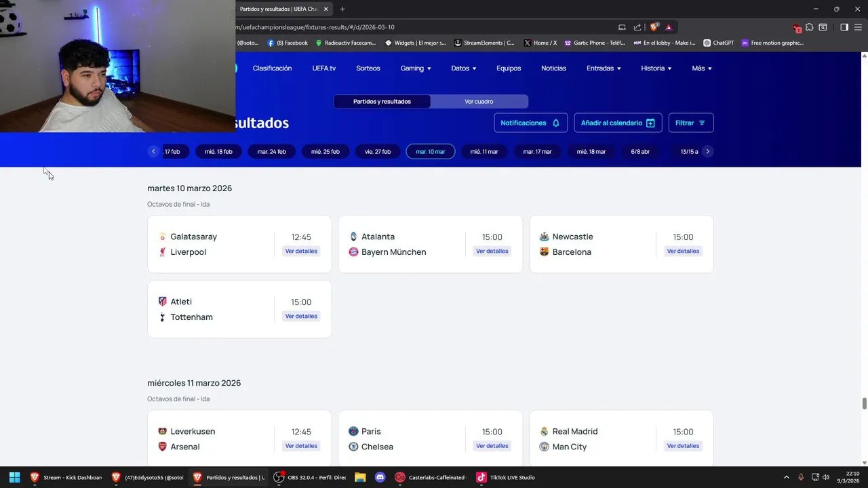The height and width of the screenshot is (488, 868).
Task: Click next dates arrow in date strip
Action: pos(707,151)
